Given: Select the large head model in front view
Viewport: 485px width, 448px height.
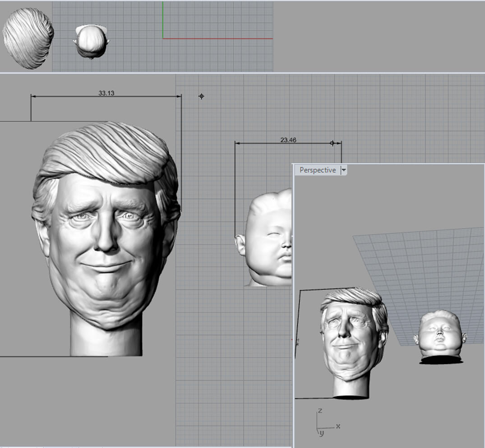Looking at the screenshot, I should pos(106,238).
